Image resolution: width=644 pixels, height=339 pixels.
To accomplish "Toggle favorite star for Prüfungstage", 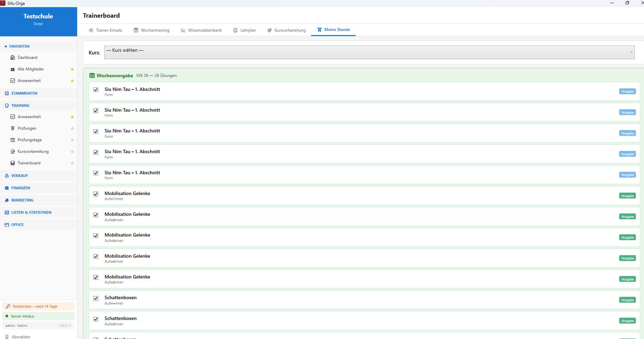I will coord(72,140).
